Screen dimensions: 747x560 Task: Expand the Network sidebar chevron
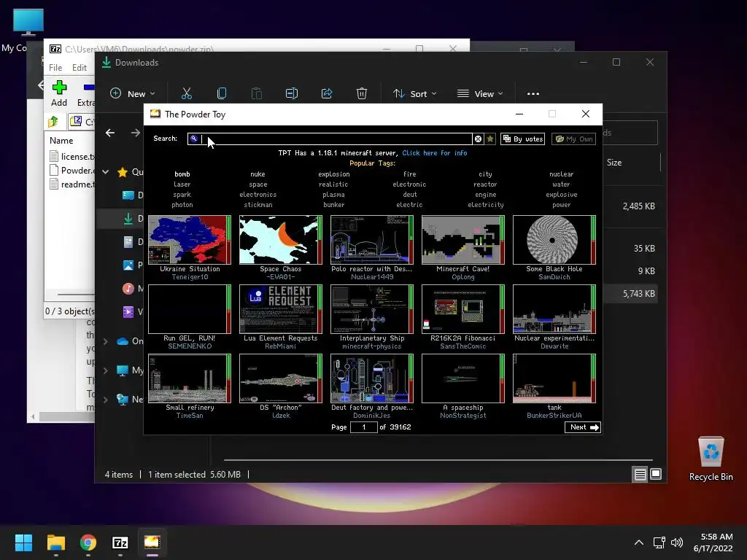coord(106,400)
